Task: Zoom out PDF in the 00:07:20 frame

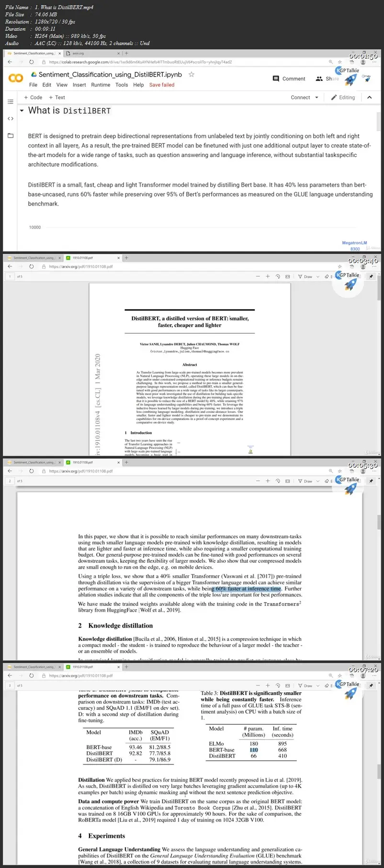Action: (x=258, y=685)
